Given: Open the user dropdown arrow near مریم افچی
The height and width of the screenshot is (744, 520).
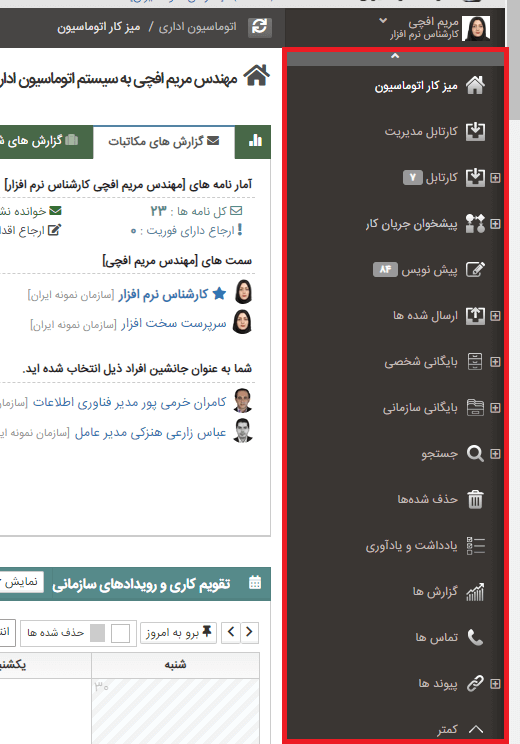Looking at the screenshot, I should pos(383,20).
